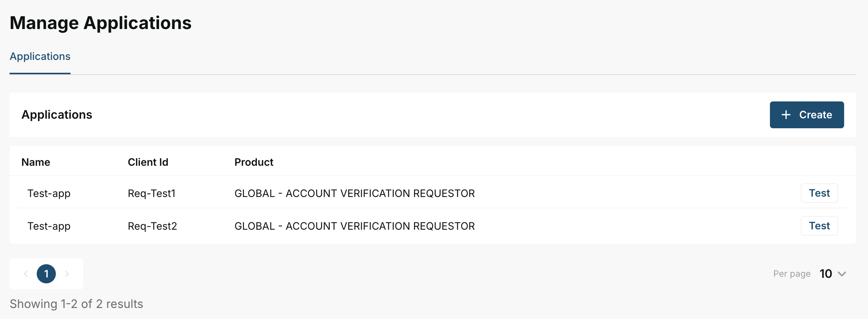Select Test-app name in Req-Test2 row
The image size is (868, 319).
point(49,226)
